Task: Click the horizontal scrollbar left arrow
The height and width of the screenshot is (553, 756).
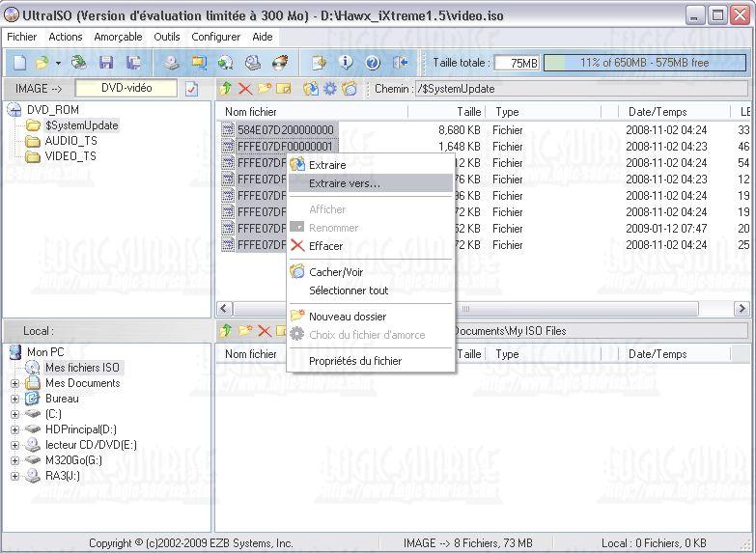Action: [224, 308]
